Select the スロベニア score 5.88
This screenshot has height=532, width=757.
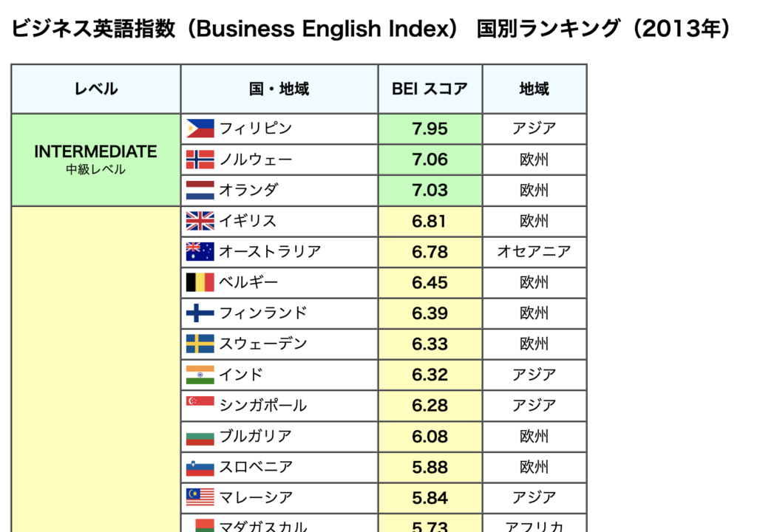pyautogui.click(x=430, y=467)
